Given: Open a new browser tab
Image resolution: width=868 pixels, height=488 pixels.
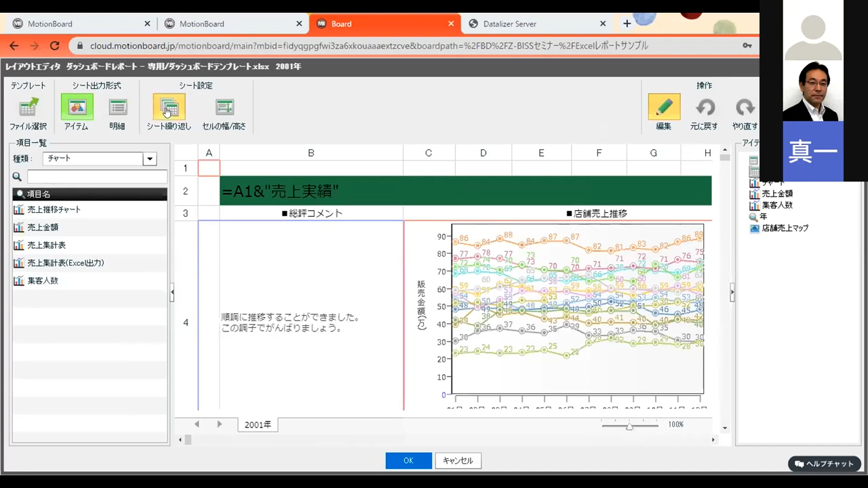Looking at the screenshot, I should (627, 24).
